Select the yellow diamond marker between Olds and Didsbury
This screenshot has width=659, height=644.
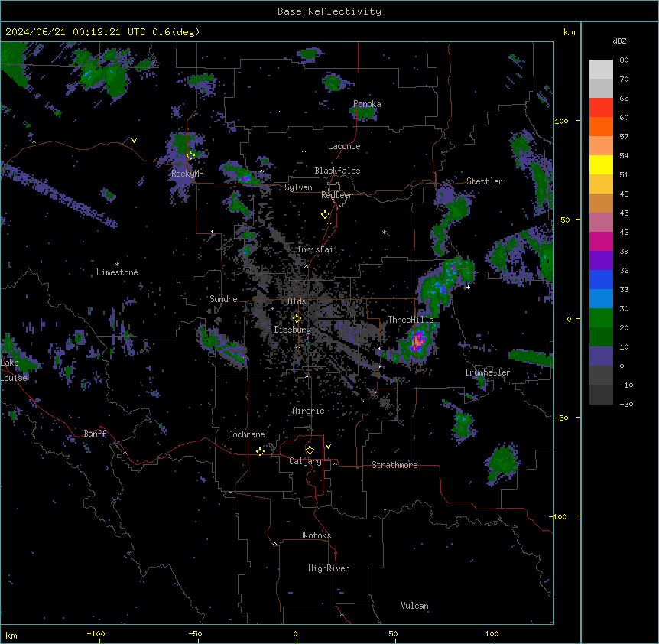tap(297, 318)
